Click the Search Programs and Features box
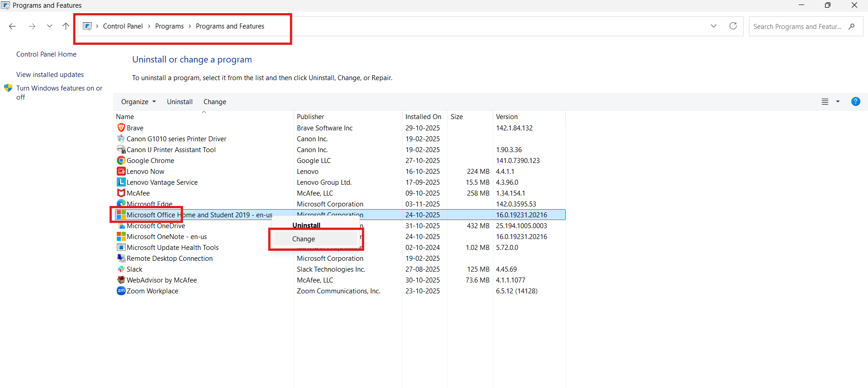 (x=797, y=27)
